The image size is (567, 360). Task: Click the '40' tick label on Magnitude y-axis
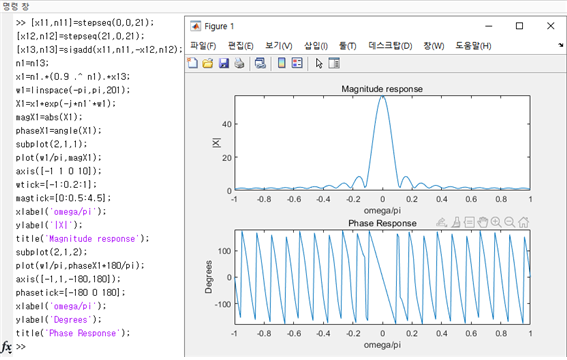click(227, 124)
